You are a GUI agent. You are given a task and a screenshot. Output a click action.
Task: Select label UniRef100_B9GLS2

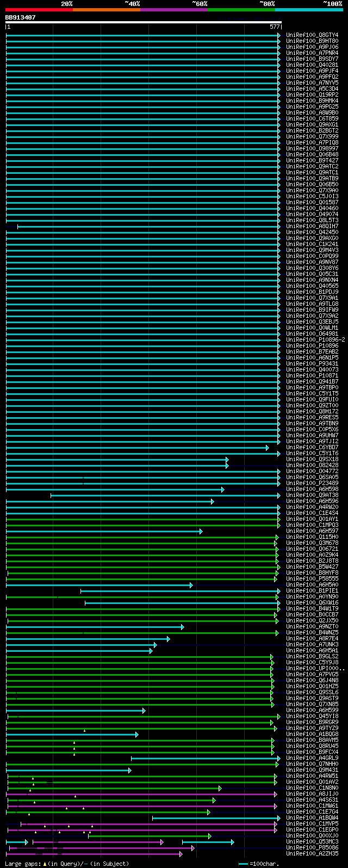tap(312, 656)
